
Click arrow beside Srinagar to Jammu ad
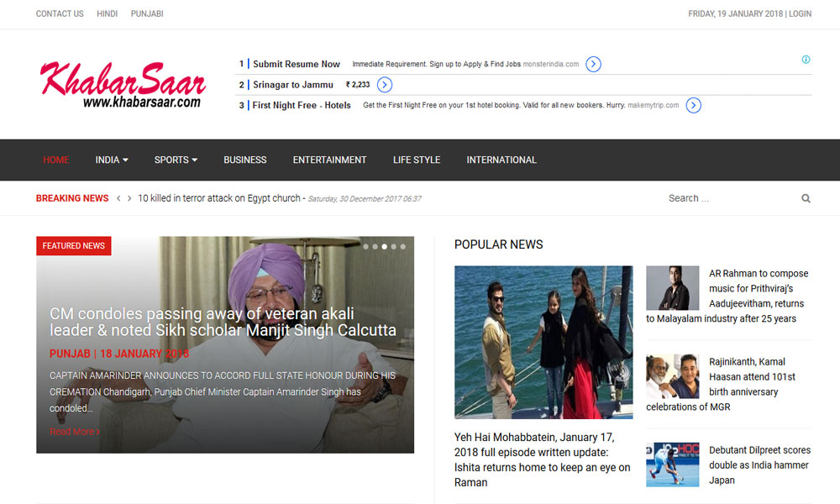385,85
